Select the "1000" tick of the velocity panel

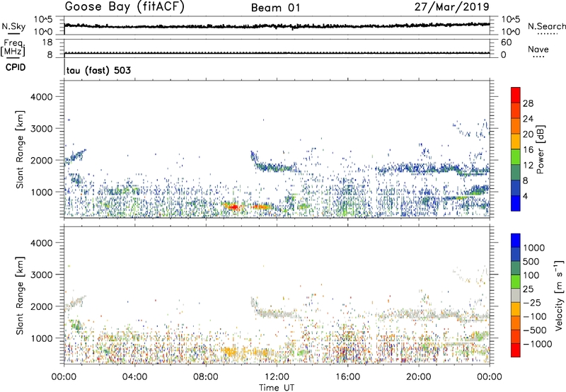(42, 338)
